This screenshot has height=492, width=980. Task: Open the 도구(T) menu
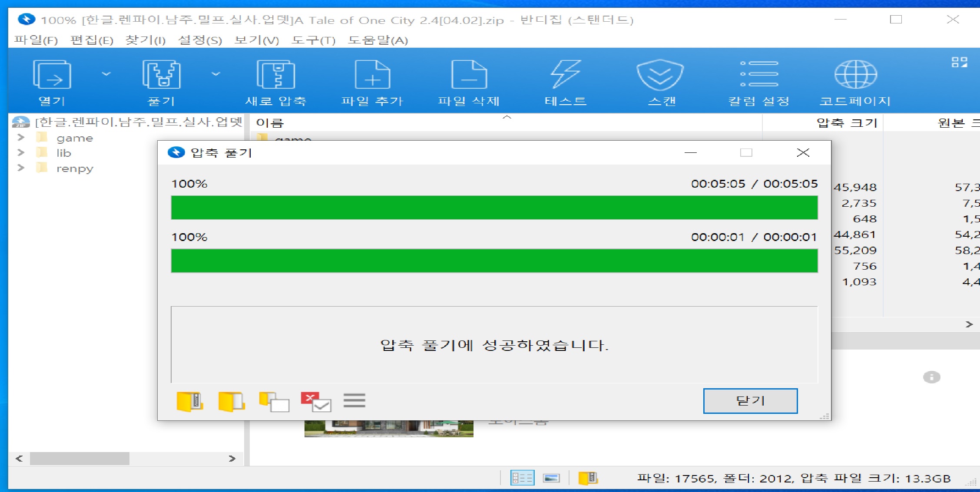tap(313, 40)
